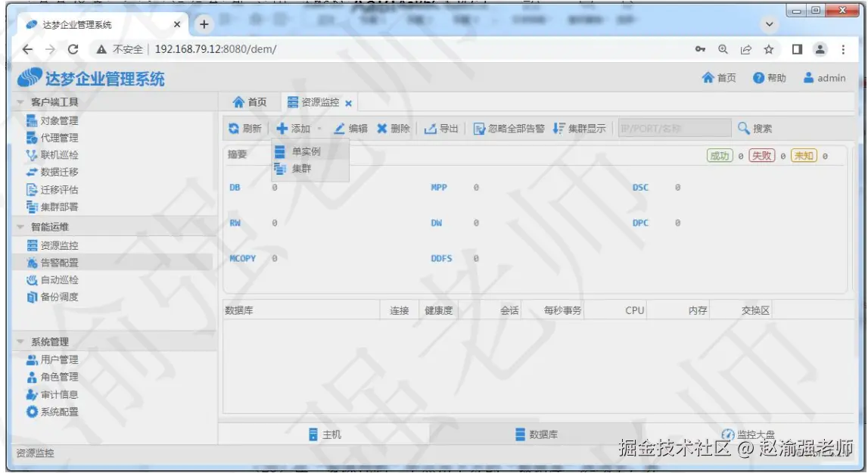Click the browser share icon
868x473 pixels.
tap(746, 49)
